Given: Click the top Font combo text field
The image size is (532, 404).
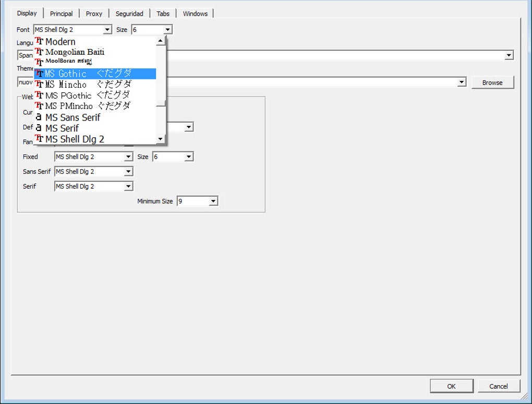Looking at the screenshot, I should pyautogui.click(x=68, y=30).
